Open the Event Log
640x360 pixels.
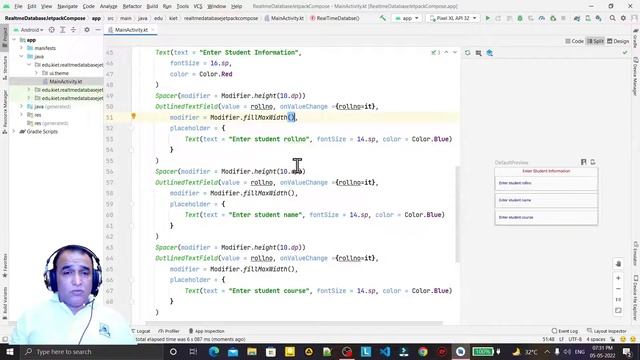coord(565,331)
